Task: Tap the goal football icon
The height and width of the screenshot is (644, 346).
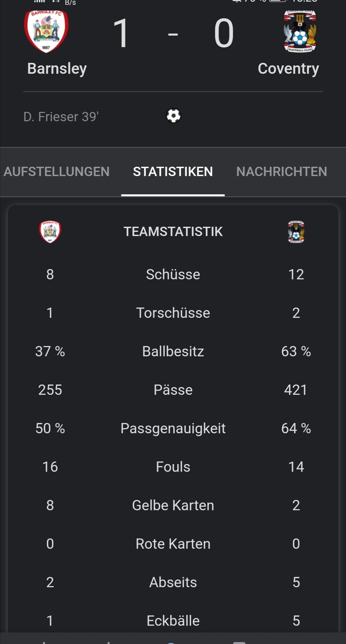Action: click(x=173, y=116)
